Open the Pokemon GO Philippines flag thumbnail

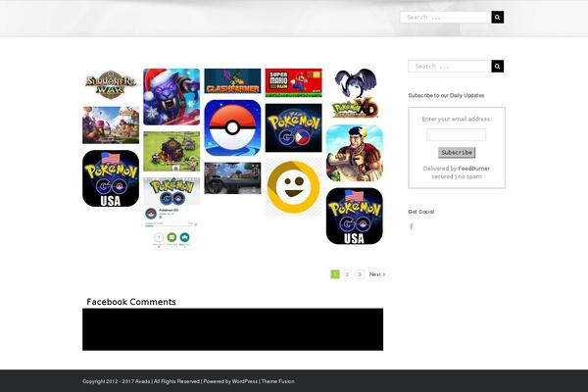coord(293,128)
